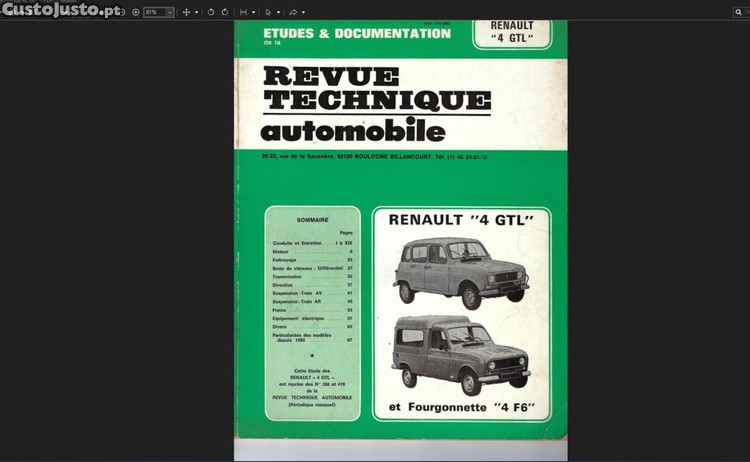Click the Etudes & Documentation header text
Image resolution: width=750 pixels, height=462 pixels.
tap(356, 34)
